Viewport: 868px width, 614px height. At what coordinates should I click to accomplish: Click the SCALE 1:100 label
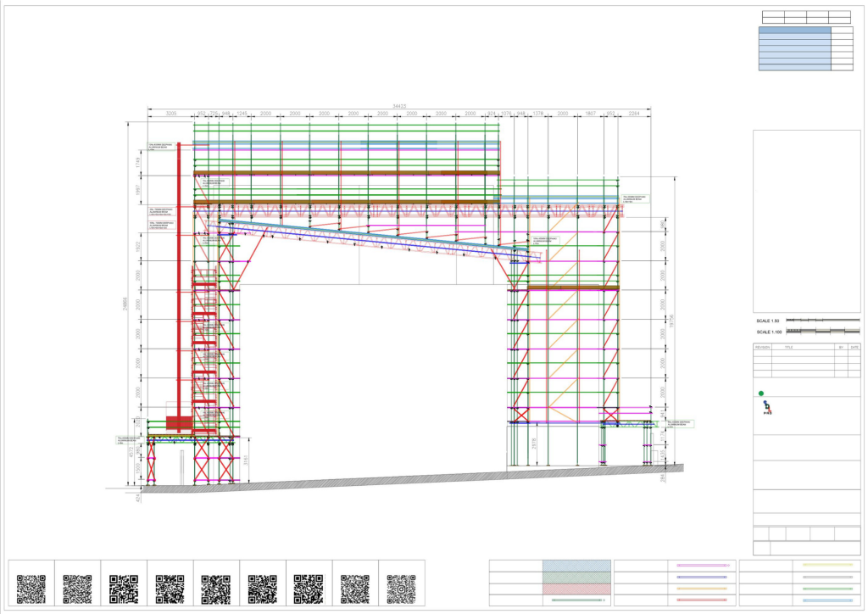(x=769, y=332)
